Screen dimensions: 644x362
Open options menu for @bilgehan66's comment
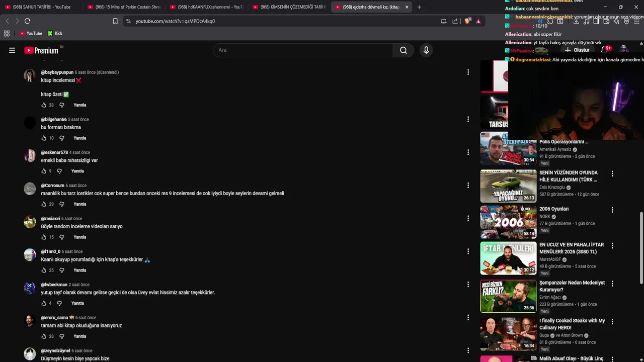click(x=468, y=119)
